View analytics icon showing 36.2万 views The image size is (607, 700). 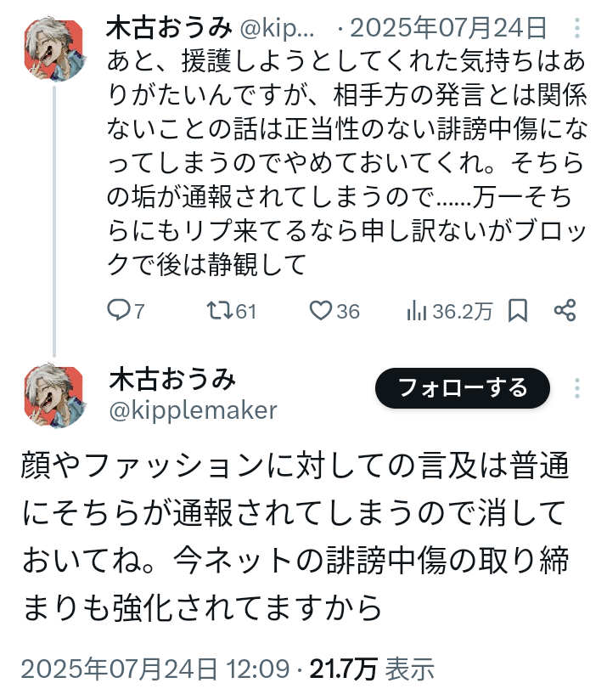coord(417,312)
